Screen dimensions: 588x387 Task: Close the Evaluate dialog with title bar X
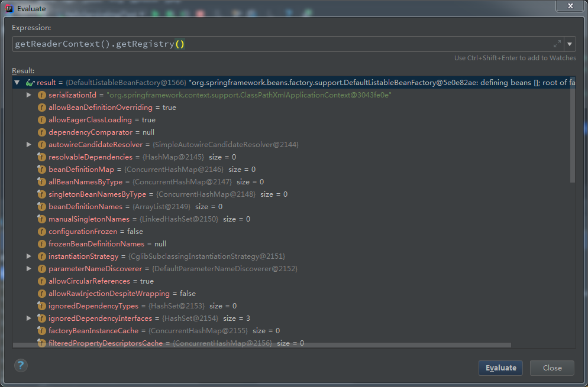[x=570, y=6]
